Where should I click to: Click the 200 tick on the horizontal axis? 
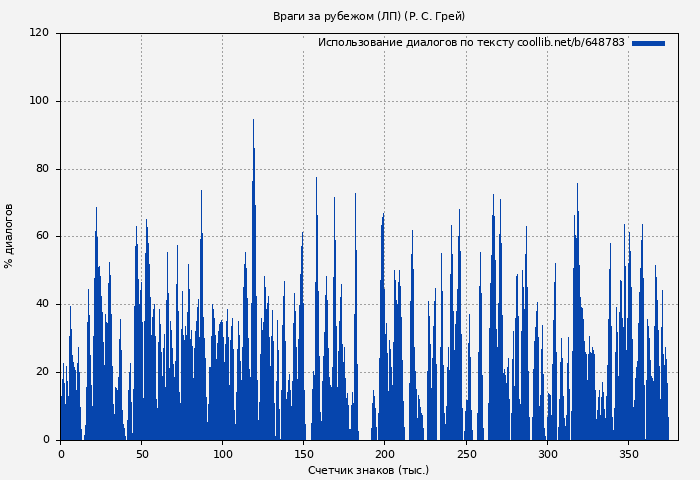pos(385,454)
